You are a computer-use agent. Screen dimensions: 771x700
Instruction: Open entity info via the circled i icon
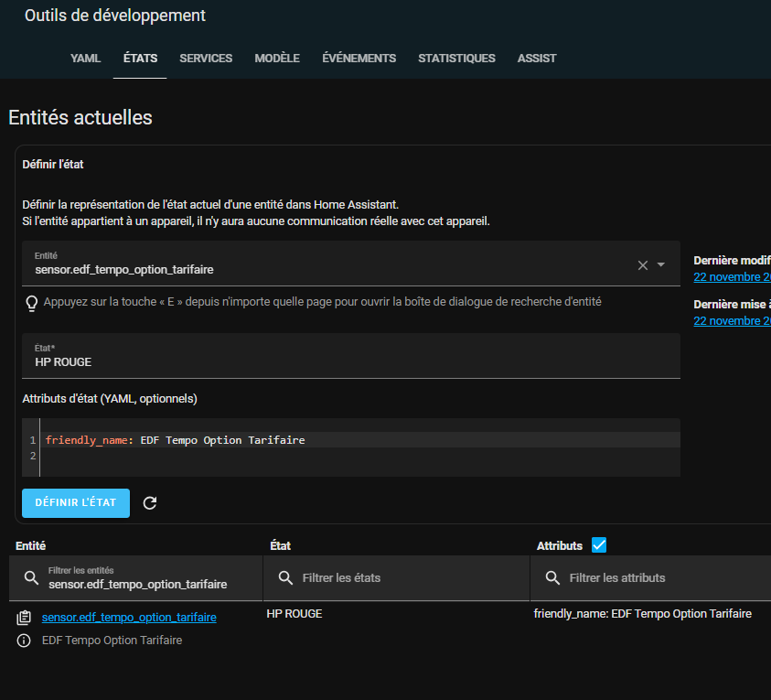pyautogui.click(x=24, y=641)
